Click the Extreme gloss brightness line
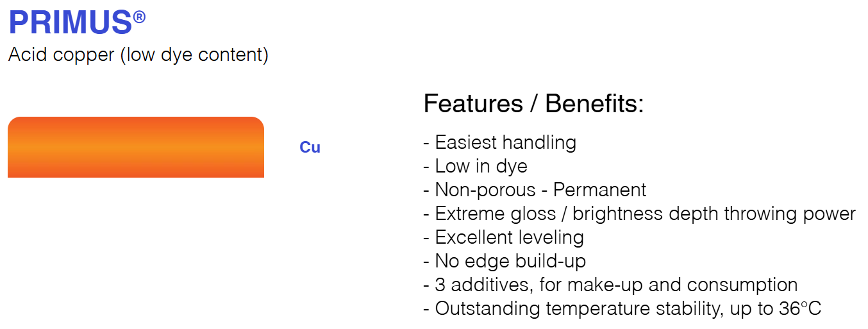868x329 pixels. tap(640, 214)
